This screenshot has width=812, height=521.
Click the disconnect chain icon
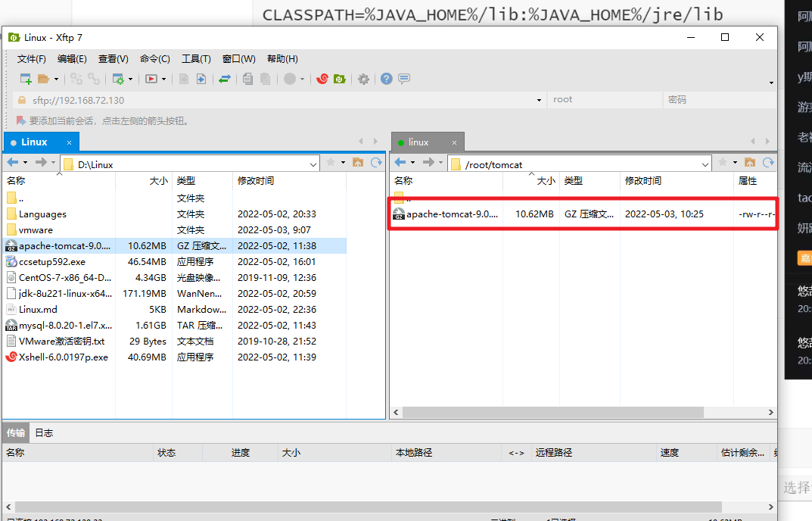(x=94, y=79)
